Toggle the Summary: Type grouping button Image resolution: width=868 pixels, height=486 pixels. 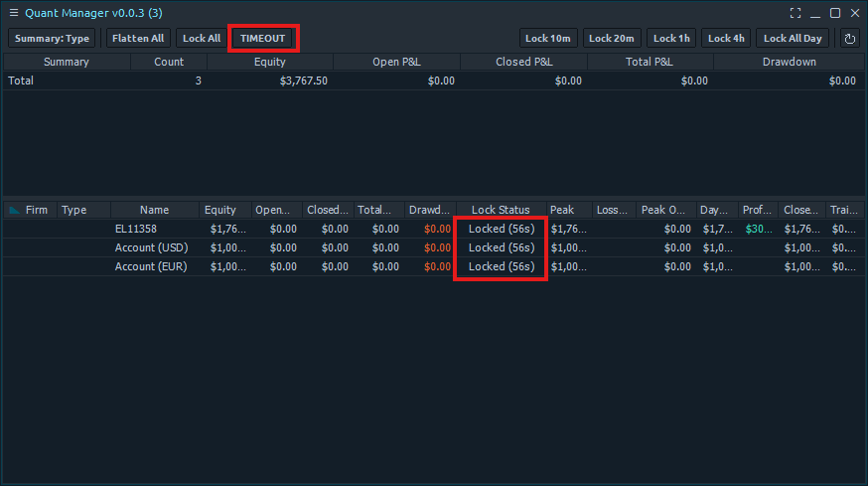tap(52, 39)
